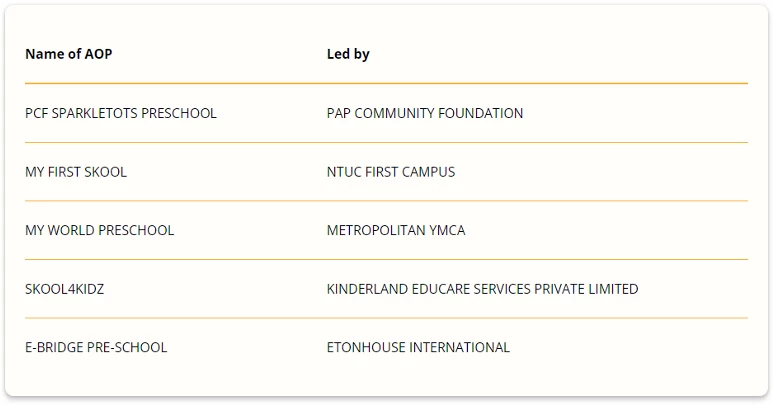Click the MY FIRST SKOOL entry
This screenshot has height=406, width=774.
point(76,172)
